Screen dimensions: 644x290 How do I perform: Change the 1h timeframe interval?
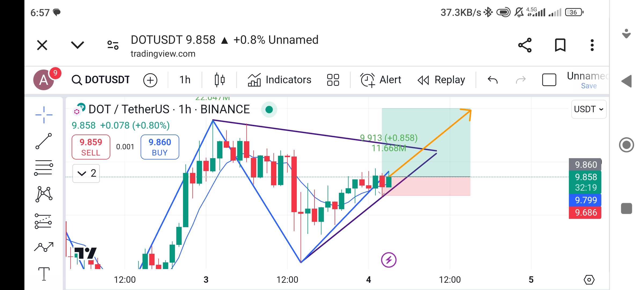pos(185,80)
